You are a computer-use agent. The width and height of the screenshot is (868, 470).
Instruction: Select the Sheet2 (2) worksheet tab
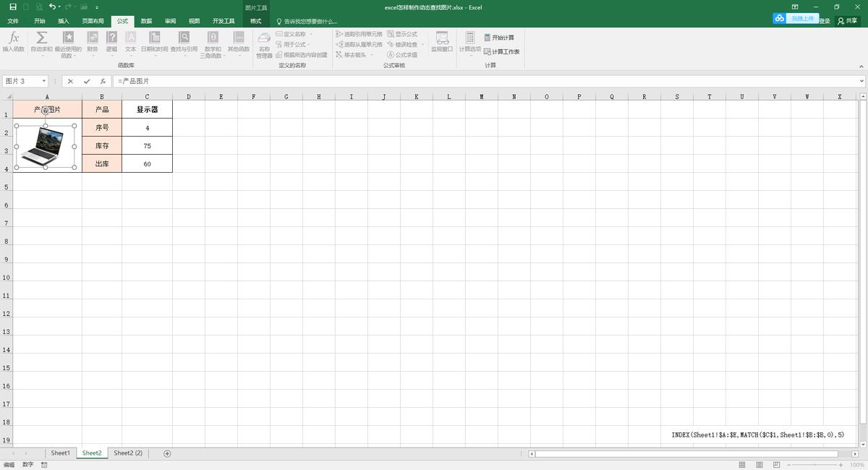pos(128,453)
